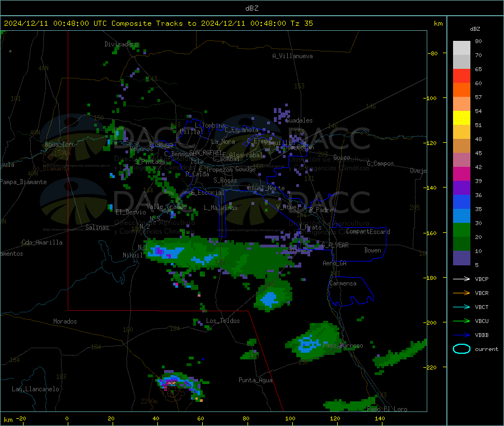Image resolution: width=504 pixels, height=426 pixels.
Task: Click the 'Carmensa' map label
Action: (343, 283)
